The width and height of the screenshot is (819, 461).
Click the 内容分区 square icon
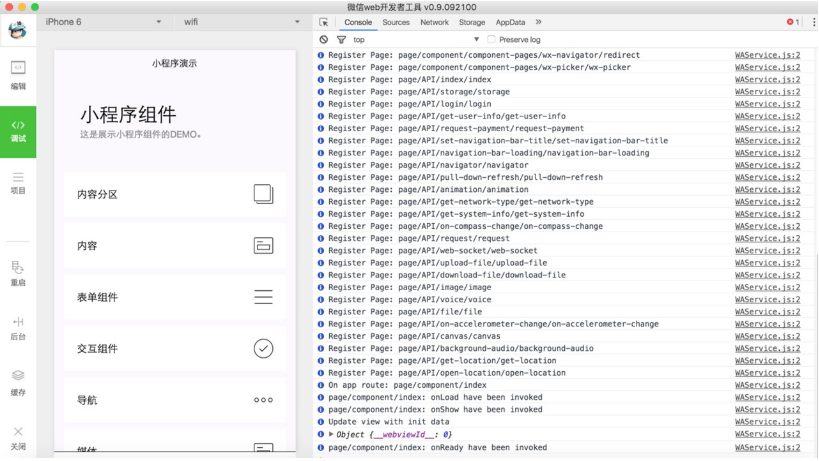[263, 194]
